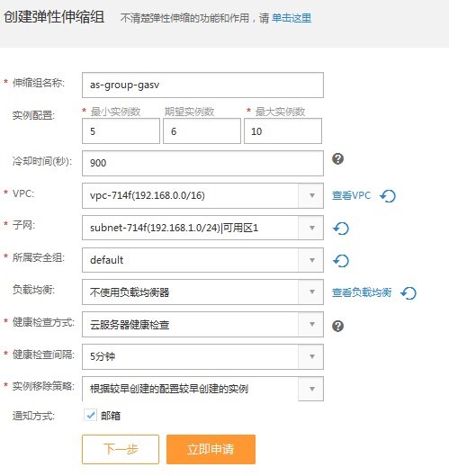Screen dimensions: 449x476
Task: Refresh the subnet list
Action: [341, 229]
